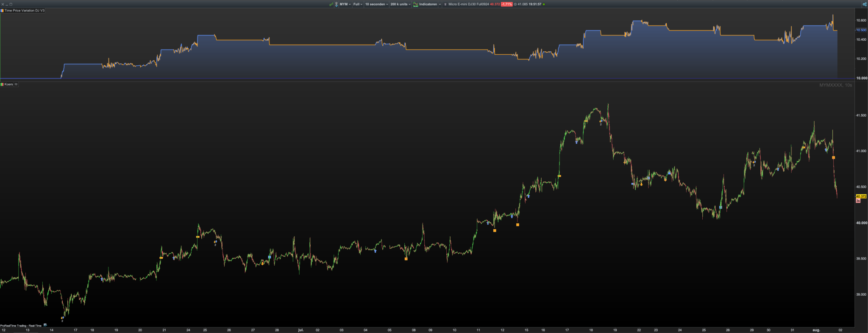Minimize the chart window
The width and height of the screenshot is (868, 333).
click(x=7, y=4)
